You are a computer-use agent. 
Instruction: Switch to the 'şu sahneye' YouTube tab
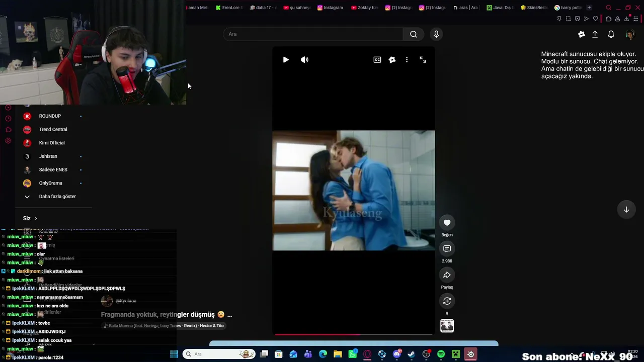coord(297,8)
